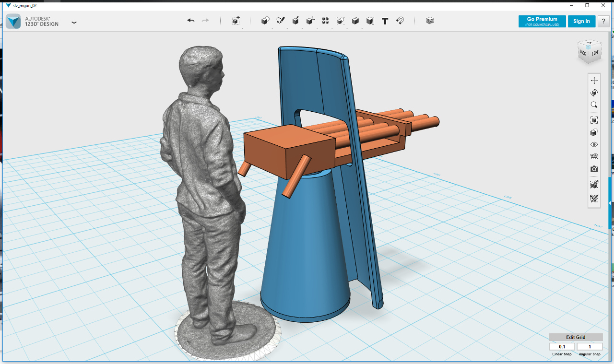Open Help with the question mark
Screen dimensions: 614x364
[603, 21]
